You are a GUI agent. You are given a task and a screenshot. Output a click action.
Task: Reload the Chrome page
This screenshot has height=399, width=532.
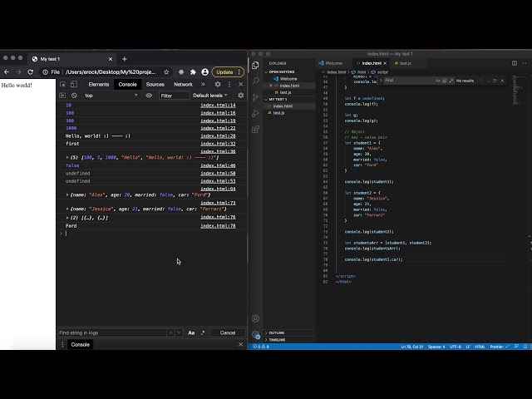click(30, 72)
